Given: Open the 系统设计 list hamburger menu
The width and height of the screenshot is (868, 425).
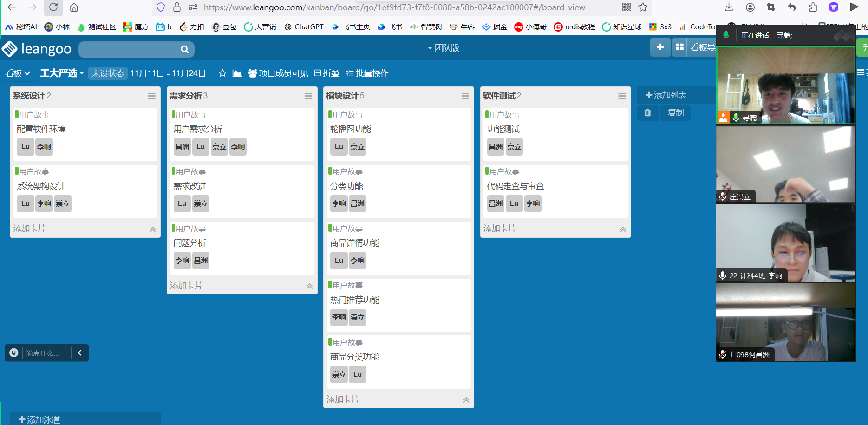Looking at the screenshot, I should [152, 96].
